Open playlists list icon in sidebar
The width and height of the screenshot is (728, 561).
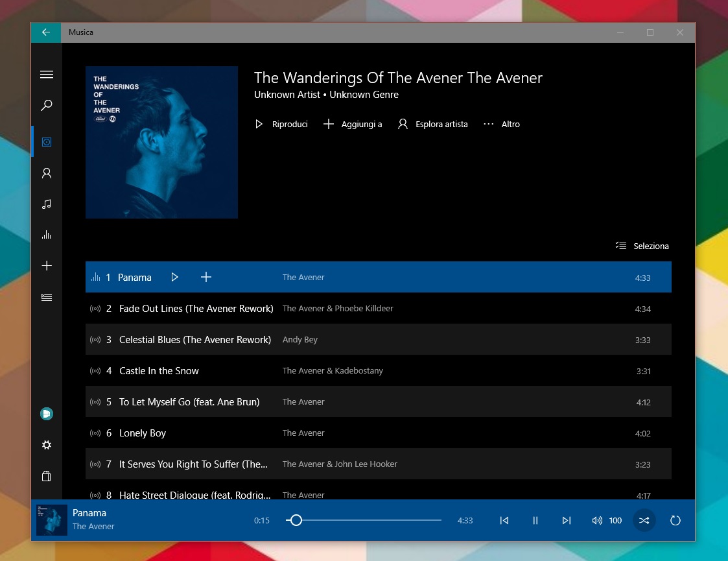(47, 297)
